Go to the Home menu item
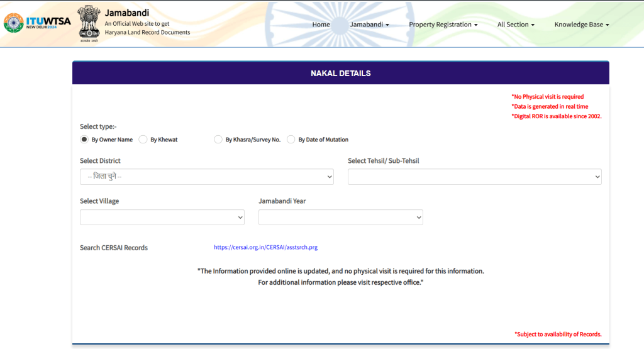The height and width of the screenshot is (349, 644). pos(321,25)
